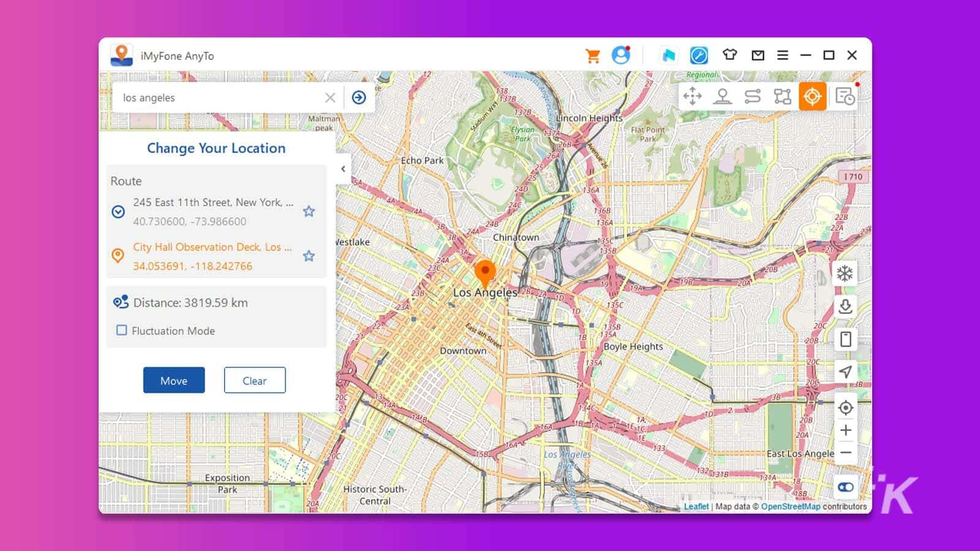The height and width of the screenshot is (551, 980).
Task: Click the orange map pin on Los Angeles
Action: click(485, 274)
